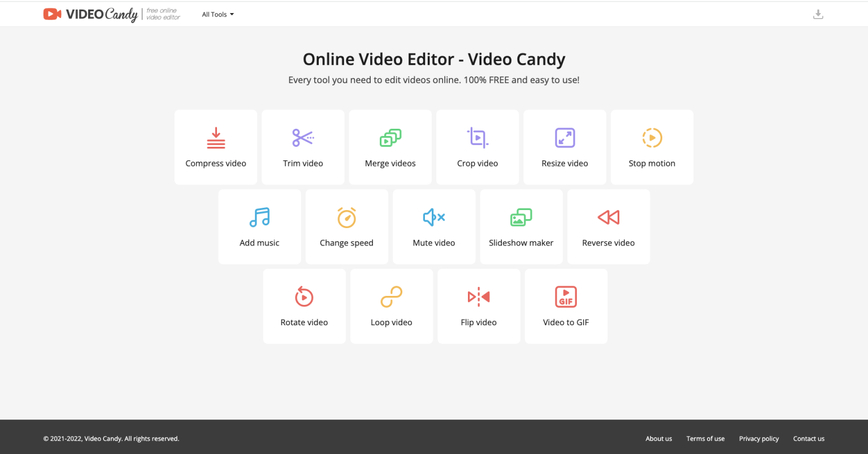Viewport: 868px width, 454px height.
Task: Expand the All Tools dropdown menu
Action: coord(218,14)
